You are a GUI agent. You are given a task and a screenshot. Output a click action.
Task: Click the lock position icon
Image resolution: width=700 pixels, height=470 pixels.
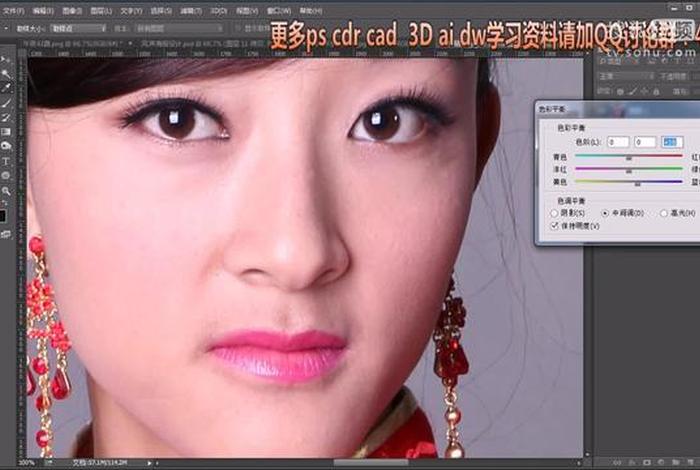pos(644,92)
